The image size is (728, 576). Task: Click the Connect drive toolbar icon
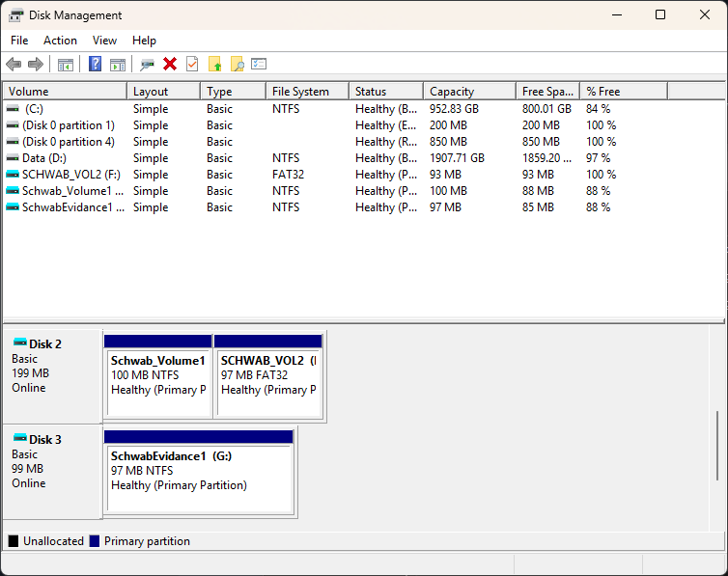[147, 64]
